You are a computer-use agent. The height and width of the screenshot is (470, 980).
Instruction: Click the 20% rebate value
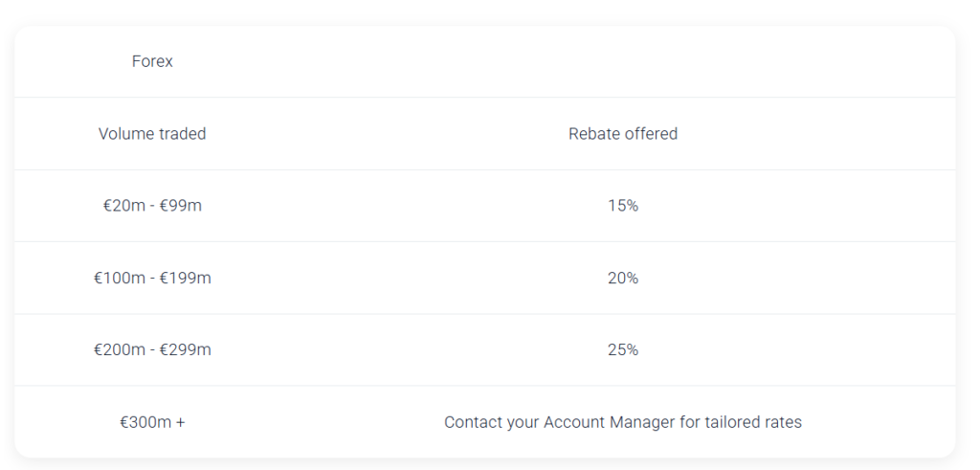click(622, 278)
